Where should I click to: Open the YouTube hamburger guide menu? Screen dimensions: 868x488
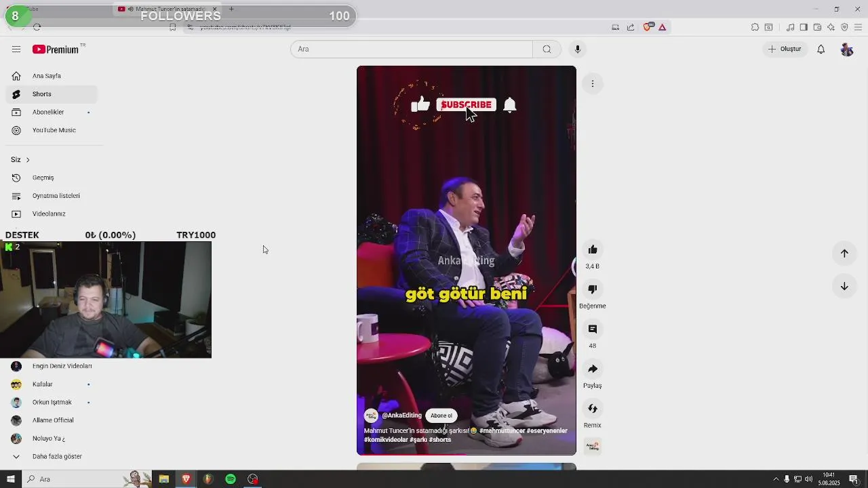(16, 49)
